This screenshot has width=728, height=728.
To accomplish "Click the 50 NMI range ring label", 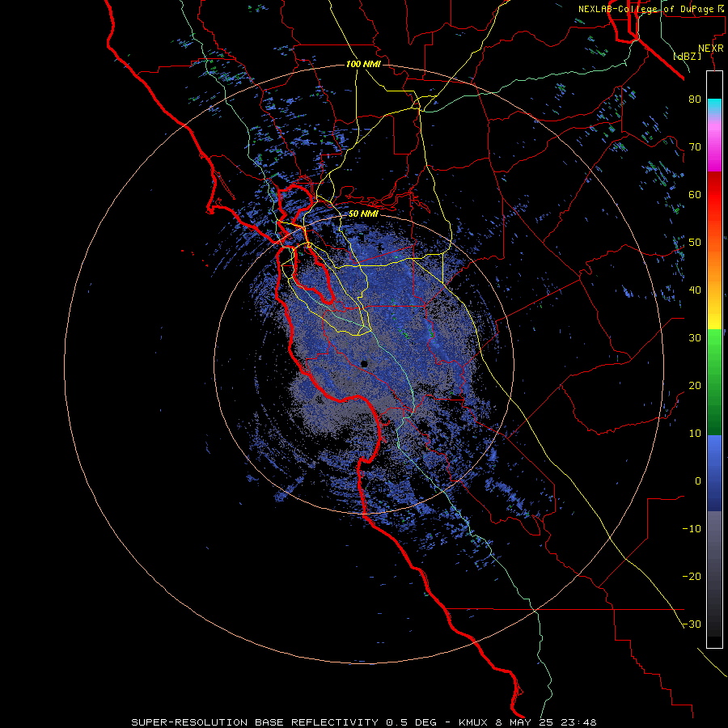I will coord(363,214).
